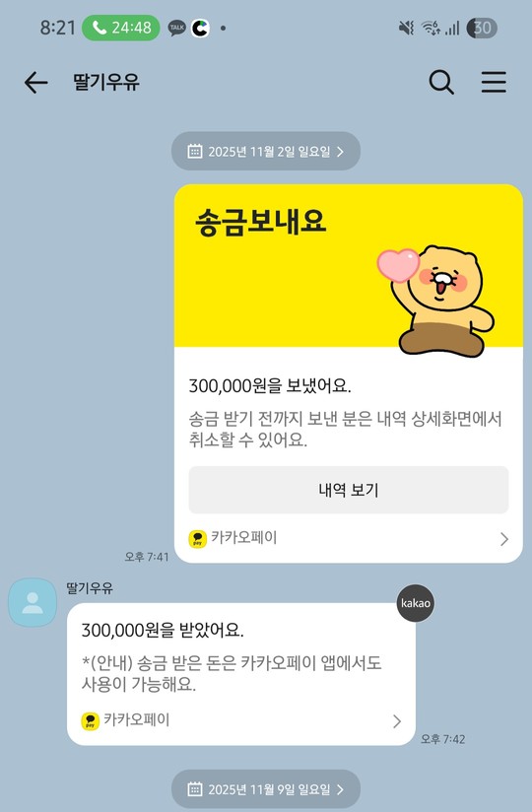This screenshot has height=812, width=532.
Task: Expand the 2025년 11월 2일 date chip
Action: coord(266,151)
